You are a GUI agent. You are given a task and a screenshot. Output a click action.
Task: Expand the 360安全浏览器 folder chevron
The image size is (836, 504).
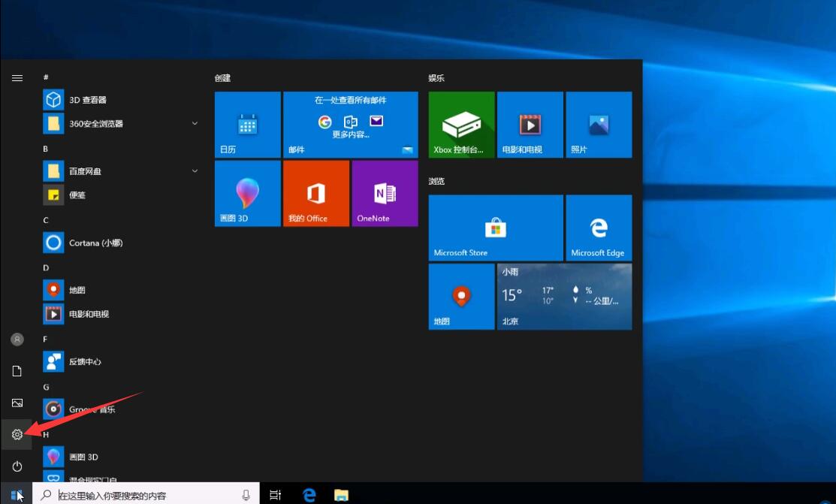point(195,123)
